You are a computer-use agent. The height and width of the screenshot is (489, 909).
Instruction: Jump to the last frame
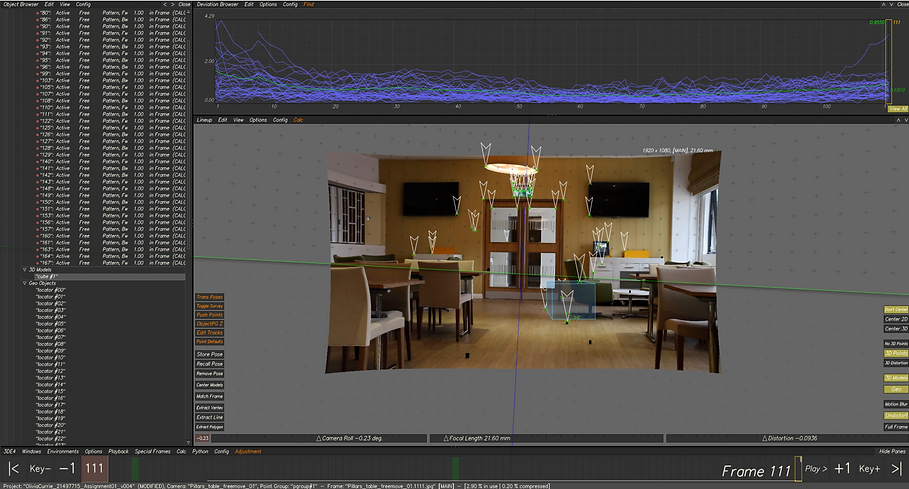[x=896, y=469]
